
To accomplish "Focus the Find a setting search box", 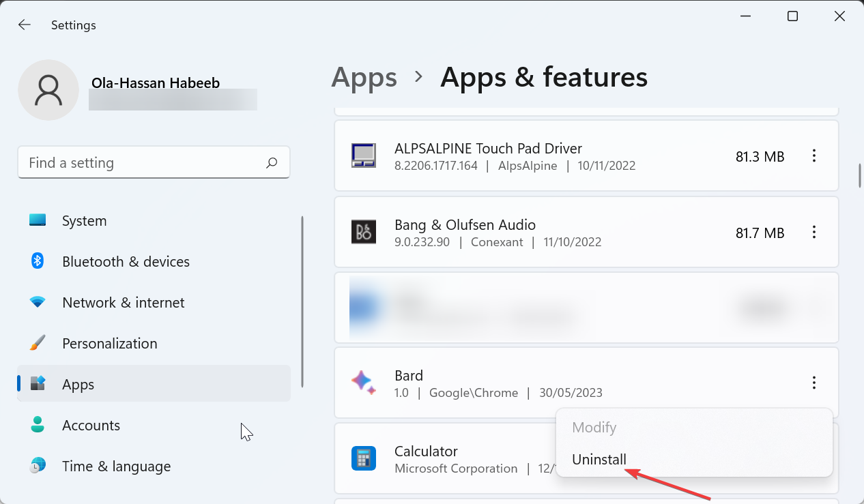I will [x=154, y=163].
